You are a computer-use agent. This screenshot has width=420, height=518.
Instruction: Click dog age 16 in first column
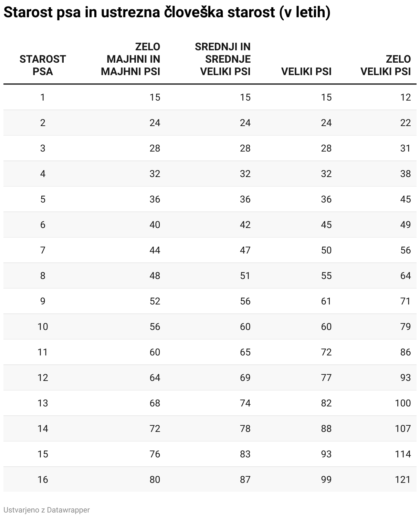(x=43, y=479)
